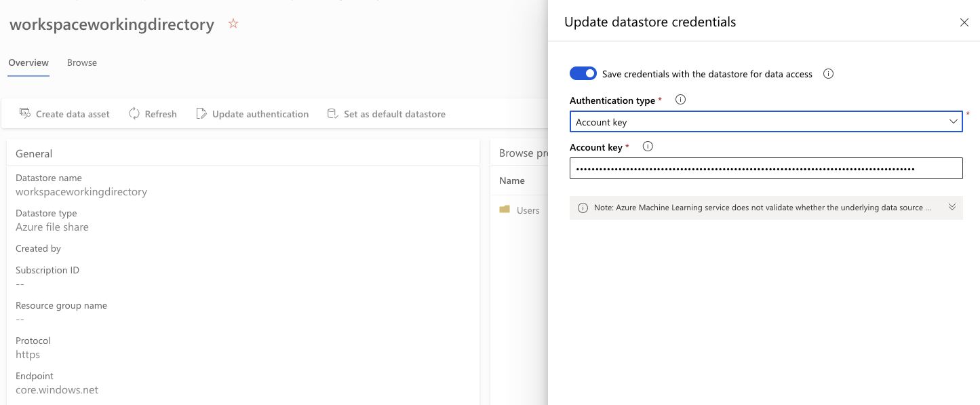980x405 pixels.
Task: Switch to the Browse tab
Action: point(82,62)
